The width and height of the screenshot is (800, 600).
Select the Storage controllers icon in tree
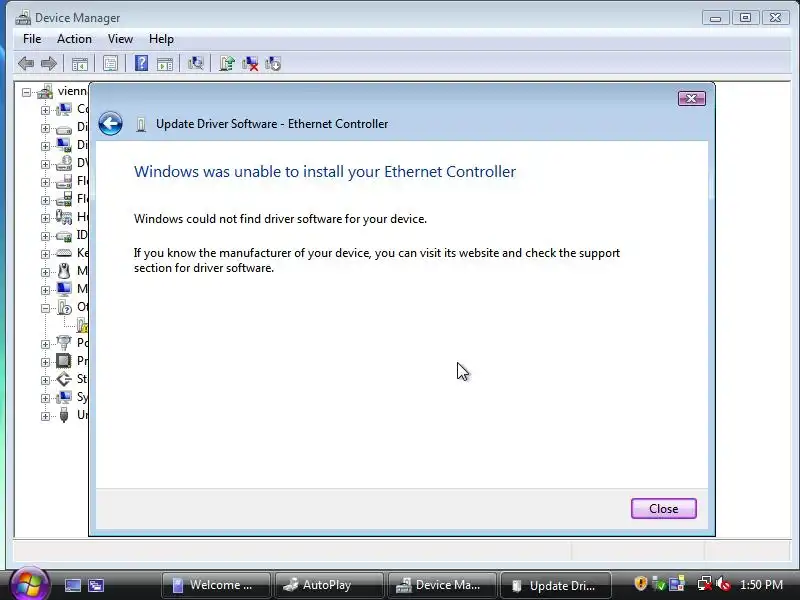coord(64,379)
